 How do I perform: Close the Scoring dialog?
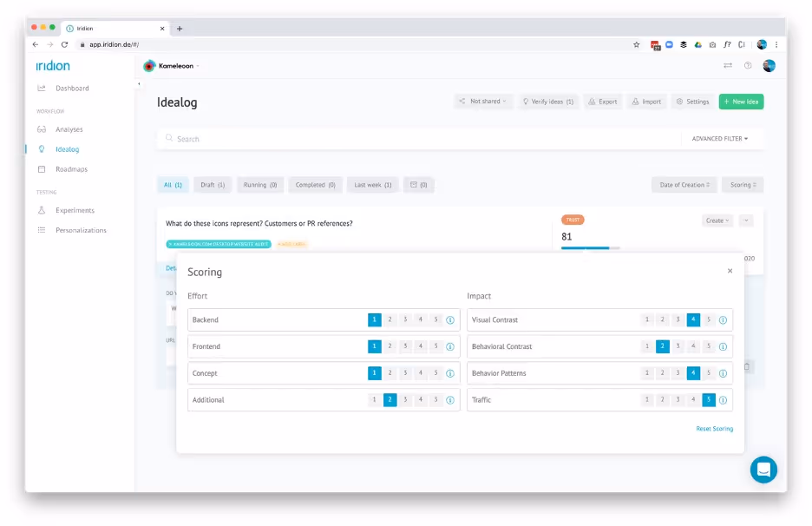click(x=730, y=271)
